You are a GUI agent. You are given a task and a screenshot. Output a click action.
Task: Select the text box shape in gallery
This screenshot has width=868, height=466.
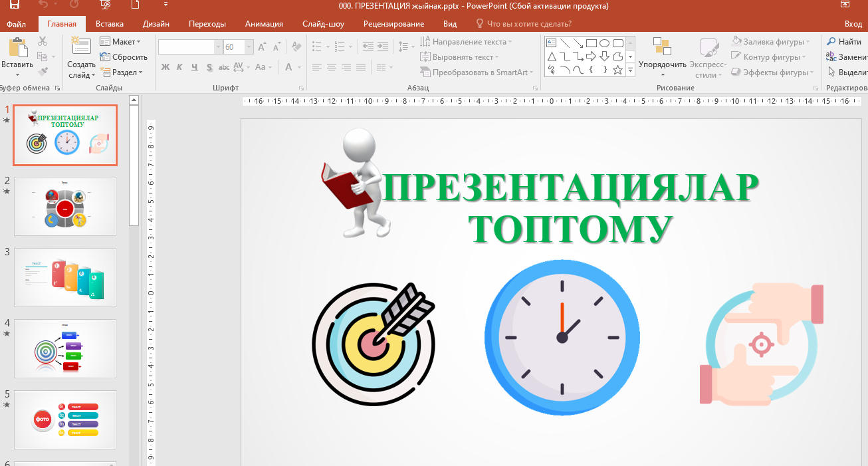tap(551, 43)
